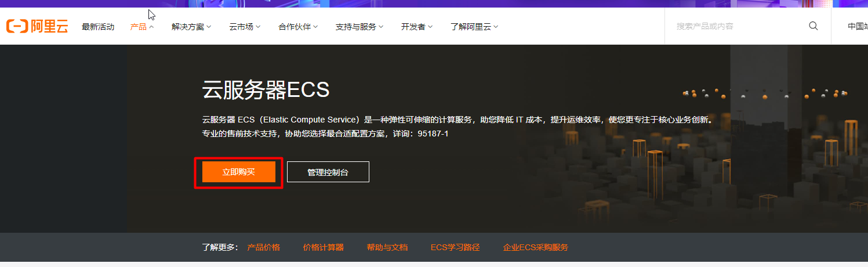Expand the 支持与服务 dropdown
Screen dimensions: 868x267
click(359, 27)
